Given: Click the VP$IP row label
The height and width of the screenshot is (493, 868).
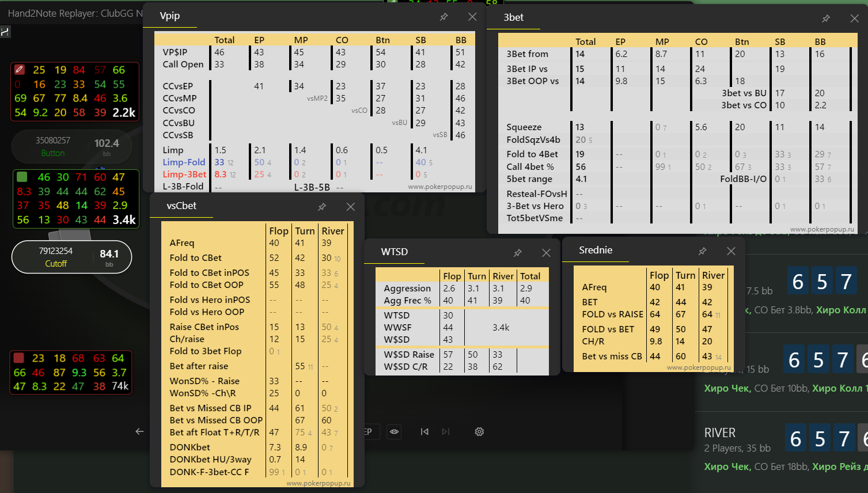Looking at the screenshot, I should pyautogui.click(x=175, y=52).
